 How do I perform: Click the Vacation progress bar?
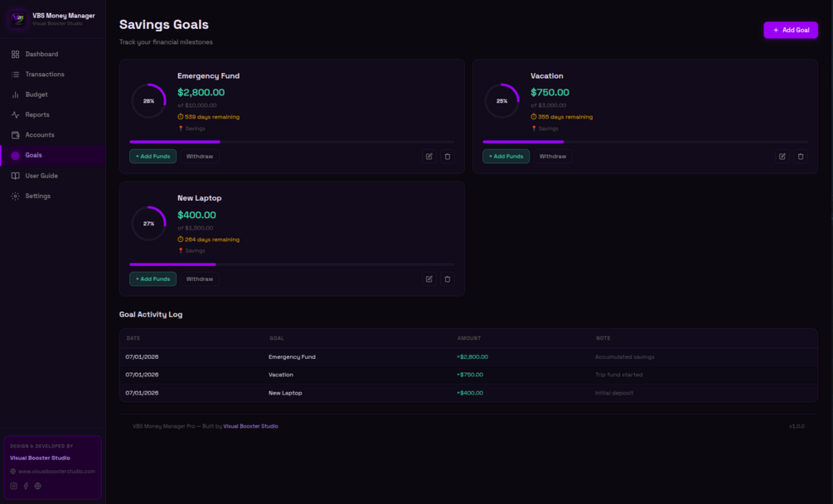pos(645,142)
